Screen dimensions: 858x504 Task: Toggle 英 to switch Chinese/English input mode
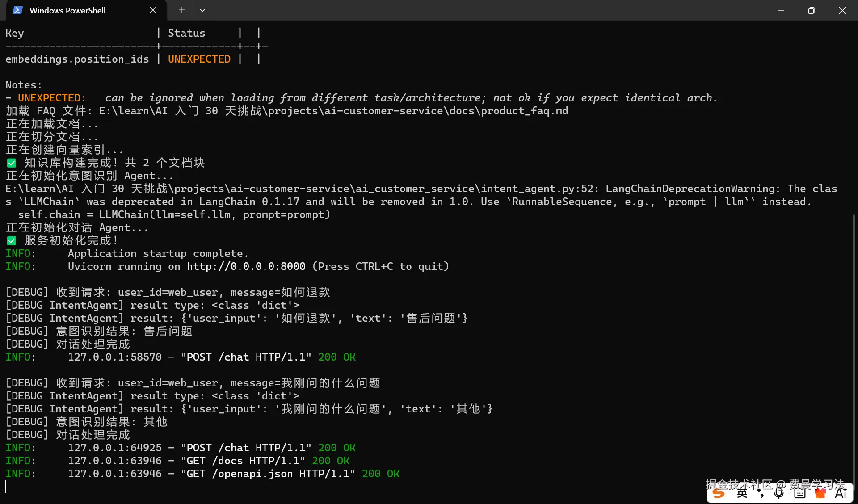742,493
